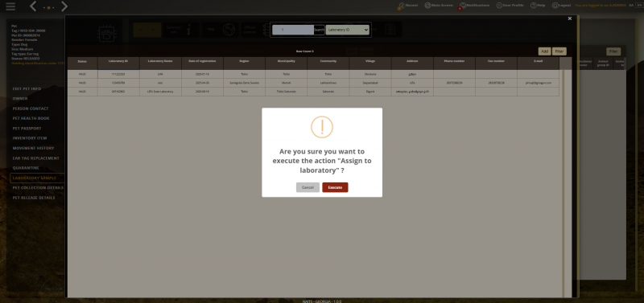Sort by E-mail column header
Image resolution: width=644 pixels, height=303 pixels.
click(x=538, y=61)
